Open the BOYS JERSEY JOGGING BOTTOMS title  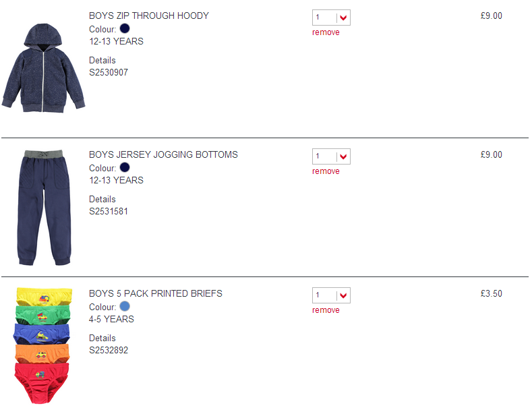click(x=163, y=154)
